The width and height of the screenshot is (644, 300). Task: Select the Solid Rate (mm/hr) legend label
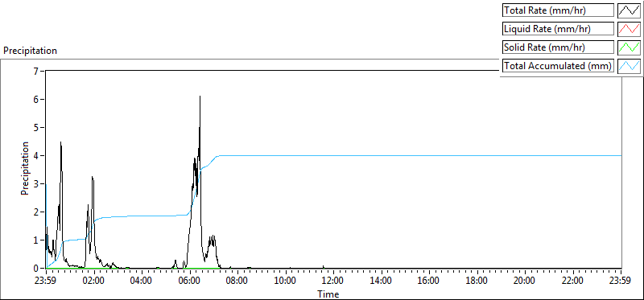[x=558, y=47]
